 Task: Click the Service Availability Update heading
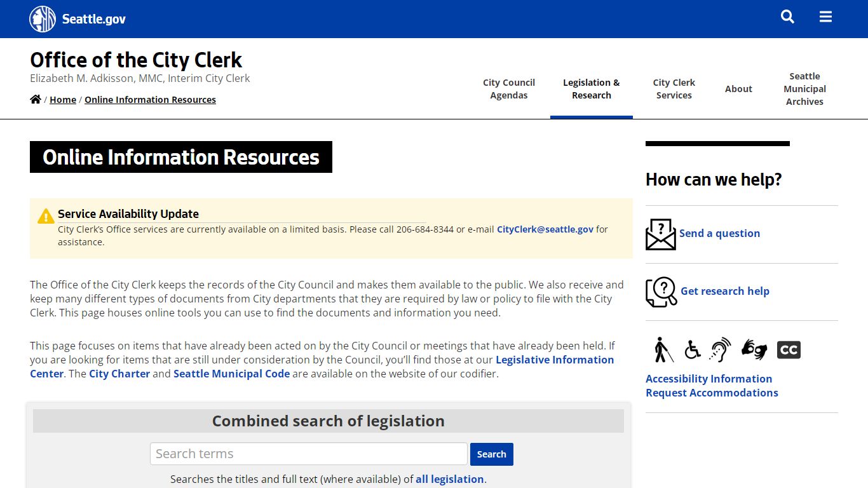coord(128,214)
